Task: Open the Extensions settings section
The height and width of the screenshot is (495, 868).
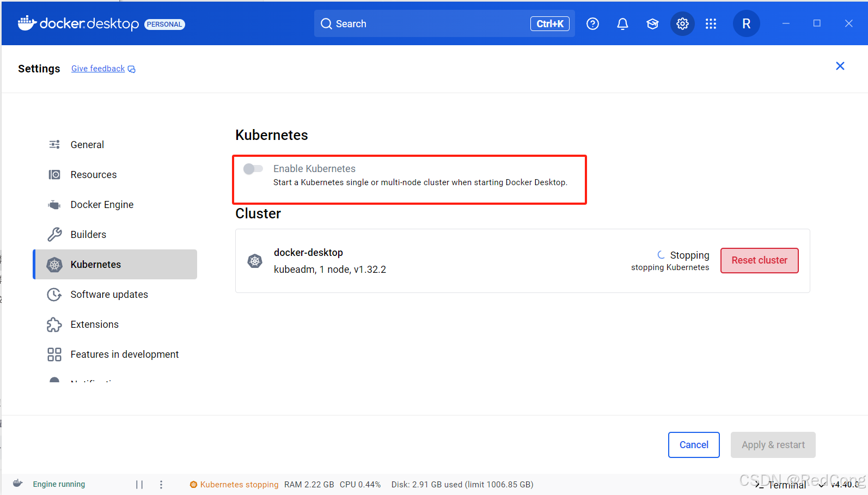Action: (115, 325)
